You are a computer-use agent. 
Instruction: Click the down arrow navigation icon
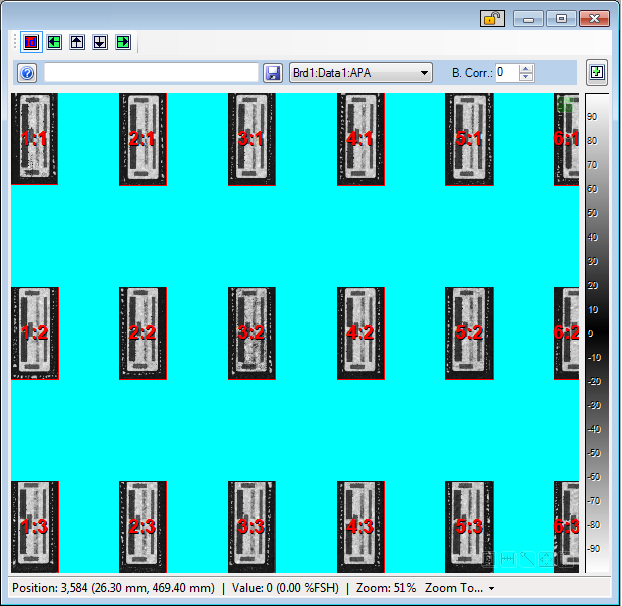pos(100,42)
